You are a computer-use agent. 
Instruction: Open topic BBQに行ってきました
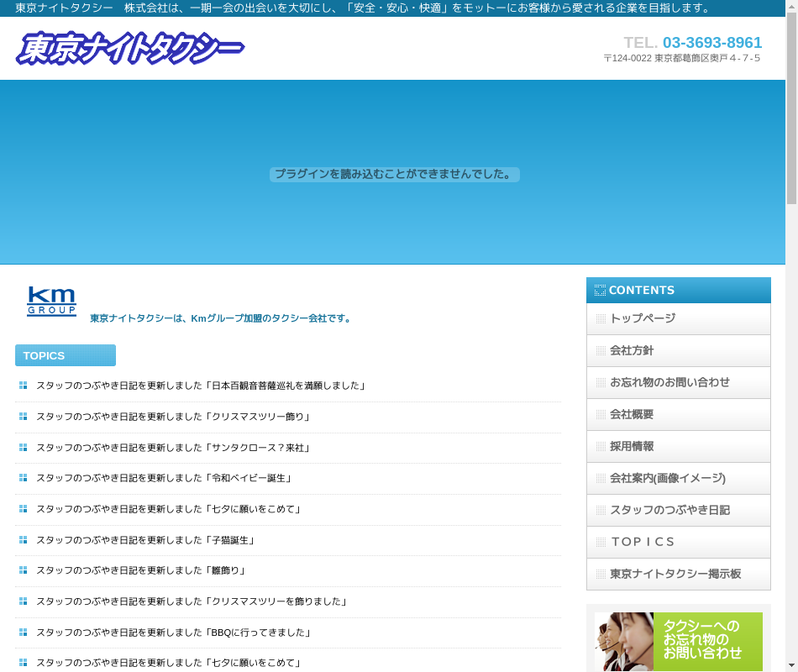click(x=174, y=633)
